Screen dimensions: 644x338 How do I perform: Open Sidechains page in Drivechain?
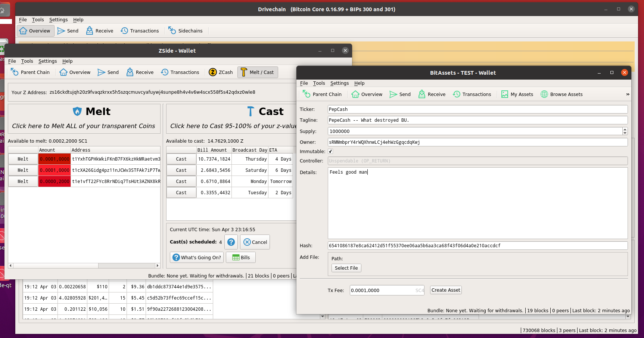pos(186,31)
